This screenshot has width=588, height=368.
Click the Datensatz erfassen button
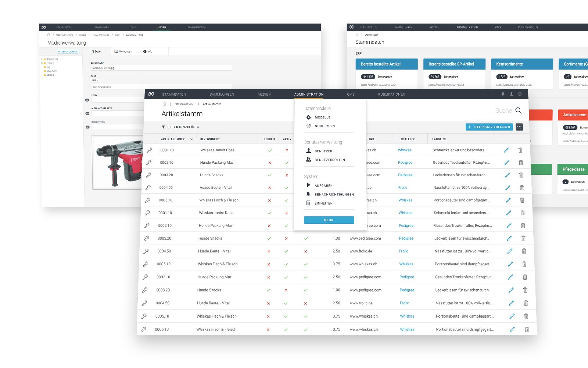tap(489, 127)
